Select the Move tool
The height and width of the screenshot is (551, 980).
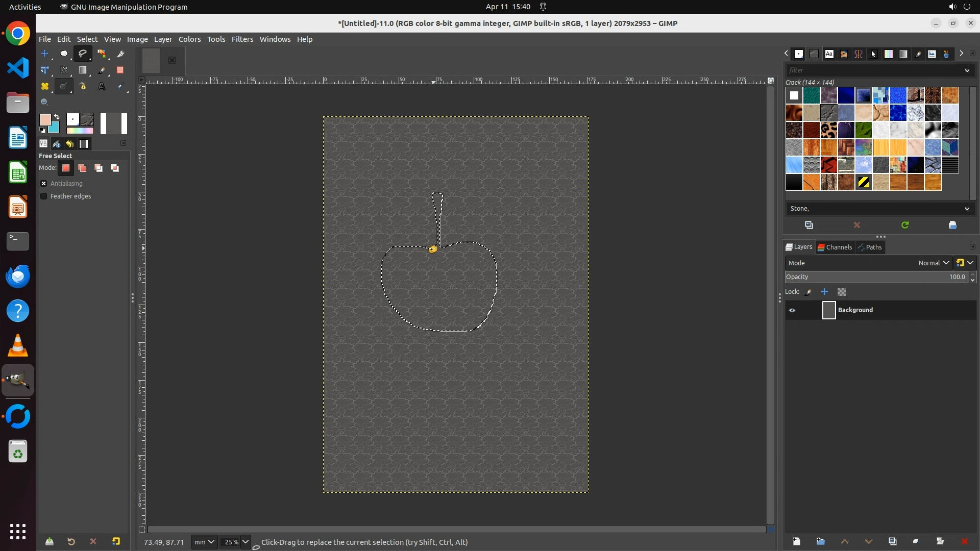click(x=45, y=54)
